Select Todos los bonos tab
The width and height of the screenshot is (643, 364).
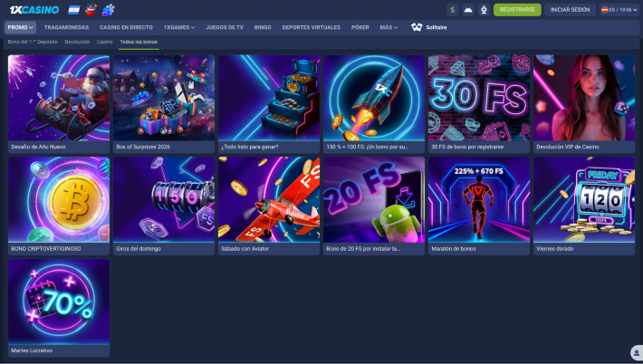[x=139, y=42]
